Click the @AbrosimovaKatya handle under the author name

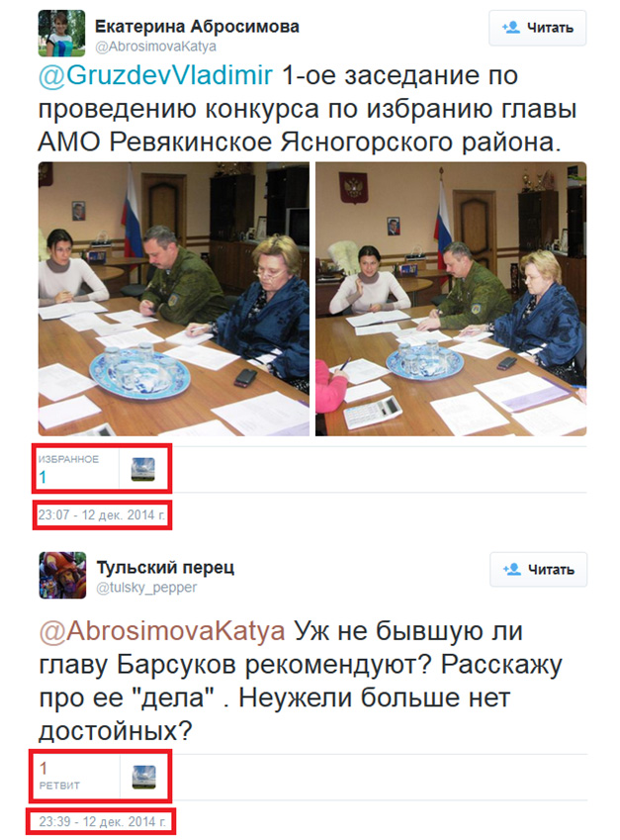pos(156,47)
